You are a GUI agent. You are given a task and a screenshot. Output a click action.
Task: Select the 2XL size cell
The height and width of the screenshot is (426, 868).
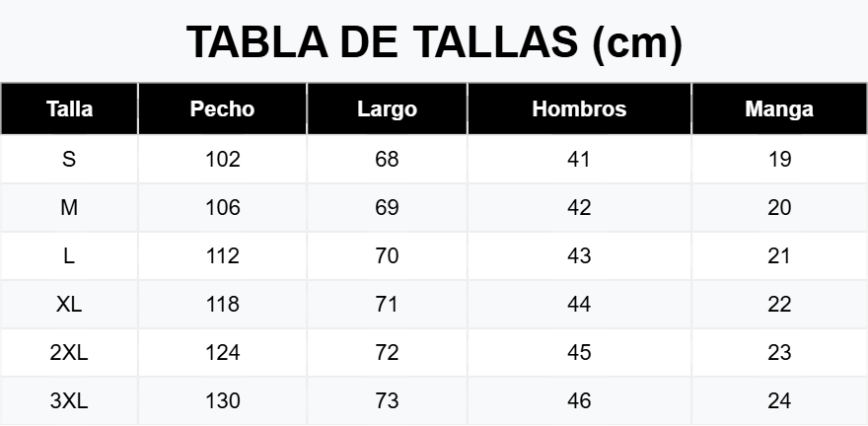point(69,352)
